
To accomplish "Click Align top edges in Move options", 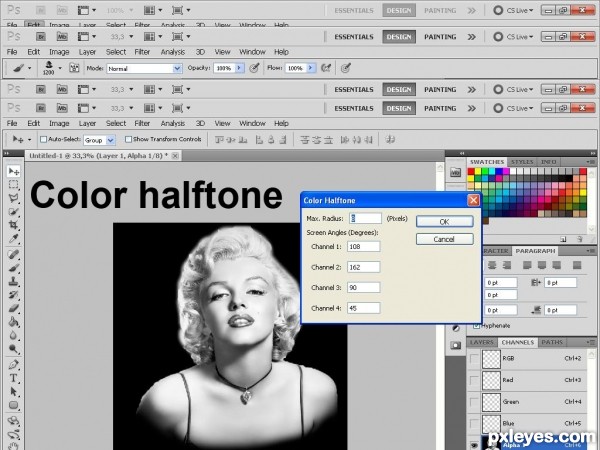I will tap(219, 140).
